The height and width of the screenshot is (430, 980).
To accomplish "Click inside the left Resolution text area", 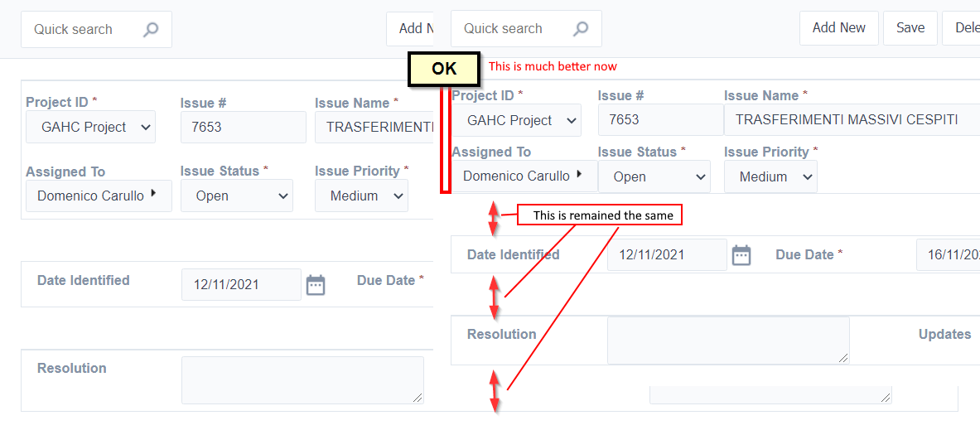I will click(302, 380).
